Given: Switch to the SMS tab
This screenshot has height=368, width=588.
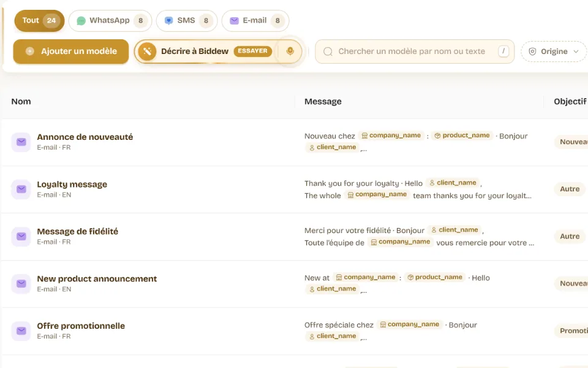Looking at the screenshot, I should (187, 21).
